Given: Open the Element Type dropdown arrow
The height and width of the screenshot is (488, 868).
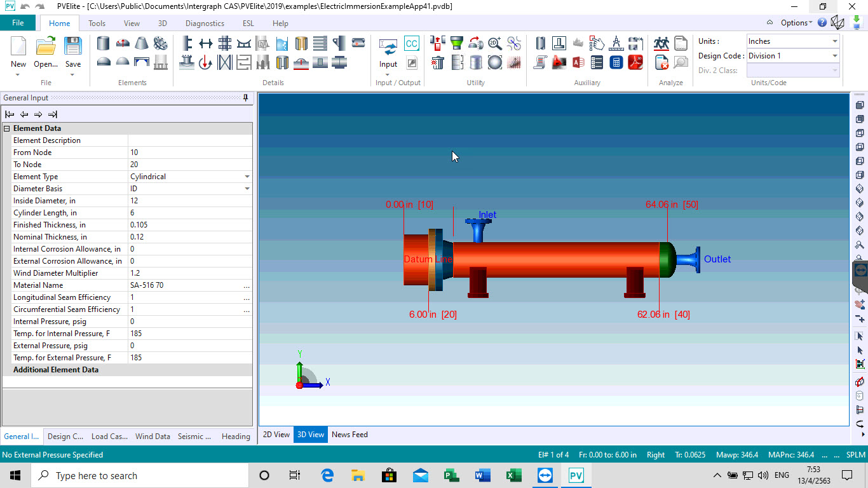Looking at the screenshot, I should pos(247,177).
